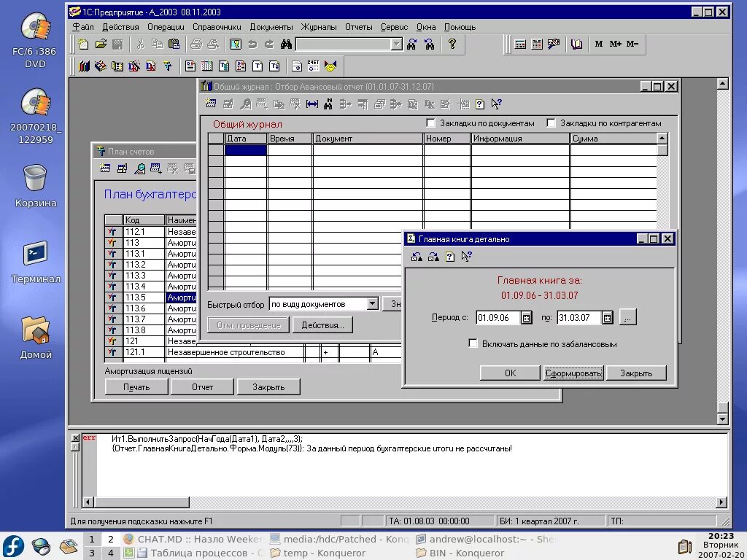Open the Справочники menu

[217, 27]
